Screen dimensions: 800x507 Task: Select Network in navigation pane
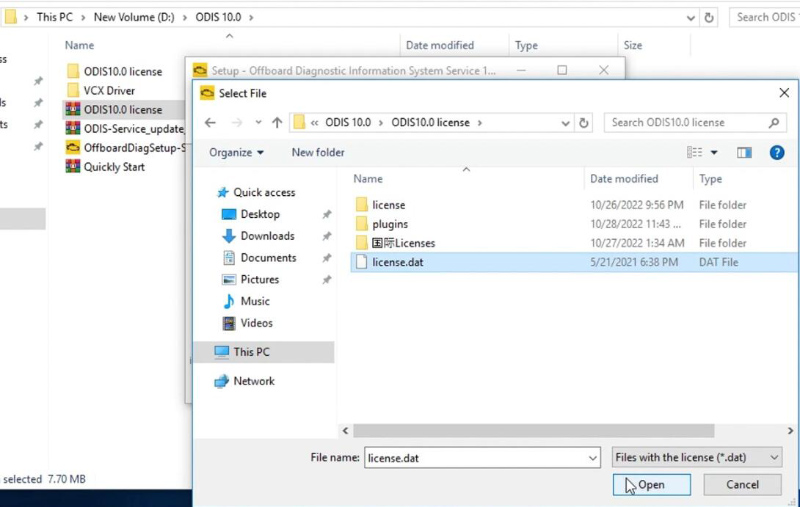tap(244, 381)
